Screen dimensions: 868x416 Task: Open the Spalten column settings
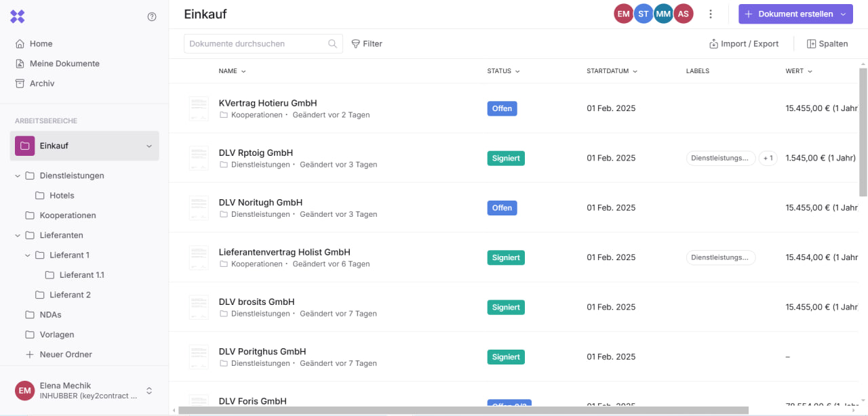pyautogui.click(x=827, y=44)
